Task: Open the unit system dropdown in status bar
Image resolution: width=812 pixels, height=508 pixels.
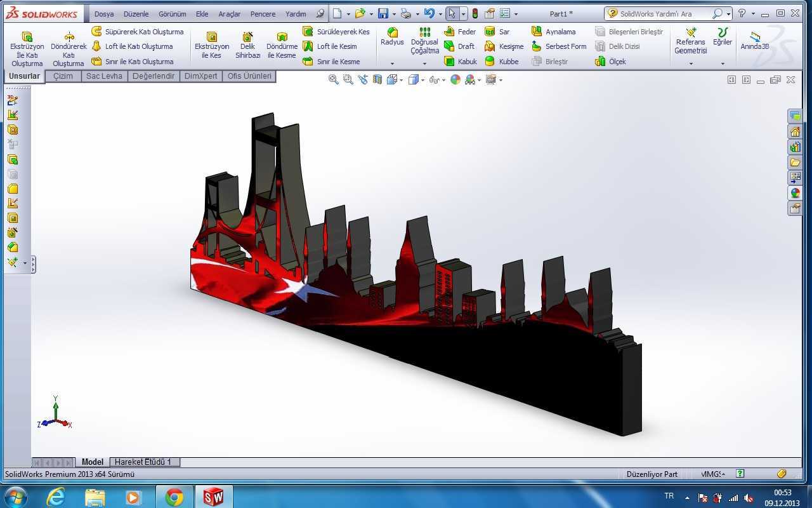Action: point(714,474)
